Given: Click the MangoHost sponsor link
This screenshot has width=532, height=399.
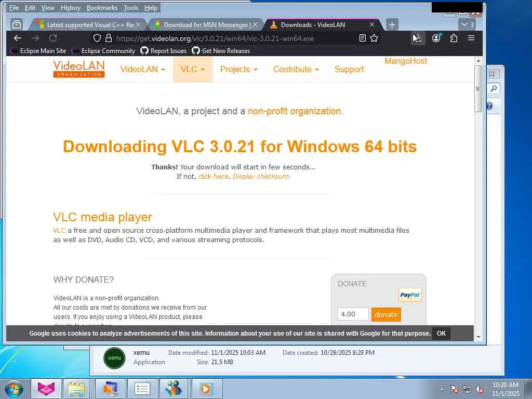Looking at the screenshot, I should point(405,61).
